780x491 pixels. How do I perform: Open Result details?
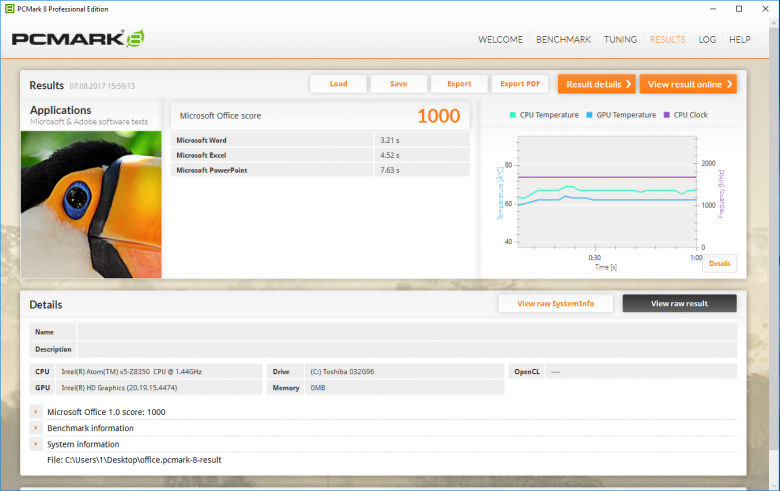(x=597, y=84)
